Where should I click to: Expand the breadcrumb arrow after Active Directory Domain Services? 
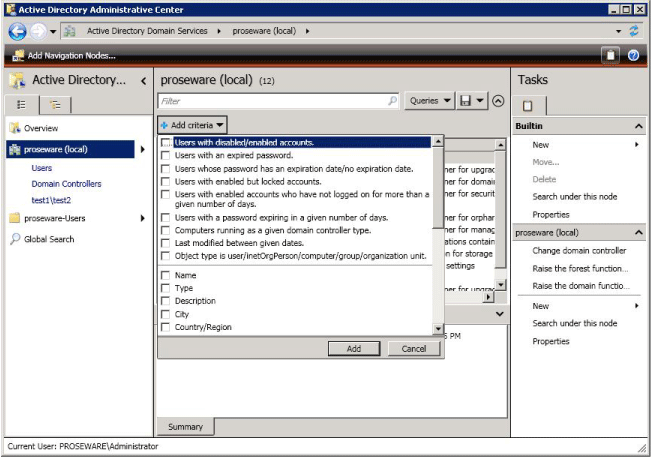[x=219, y=31]
